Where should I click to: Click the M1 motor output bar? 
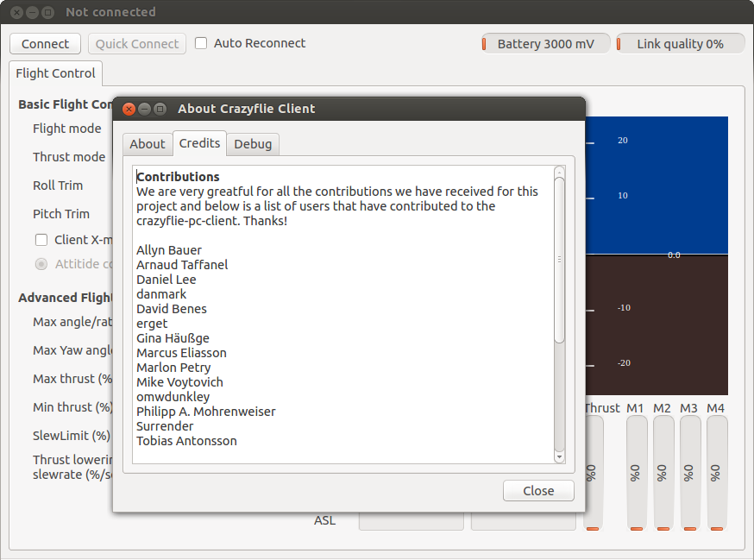[x=636, y=474]
